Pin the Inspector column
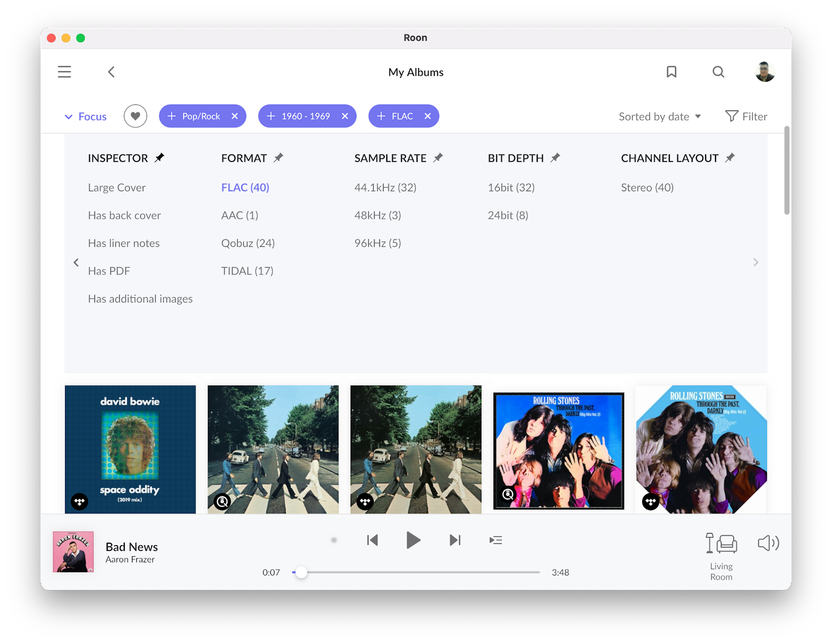832x644 pixels. [160, 157]
